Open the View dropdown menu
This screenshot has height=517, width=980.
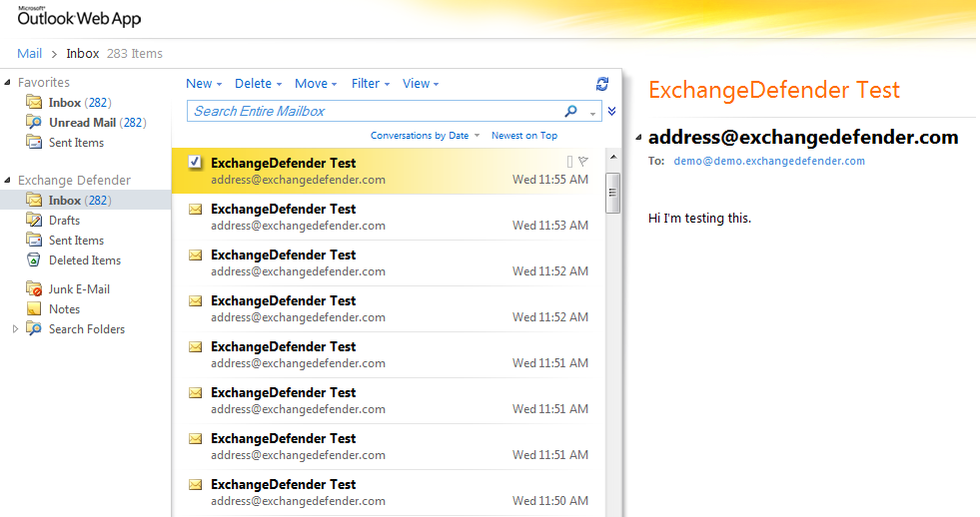tap(421, 84)
